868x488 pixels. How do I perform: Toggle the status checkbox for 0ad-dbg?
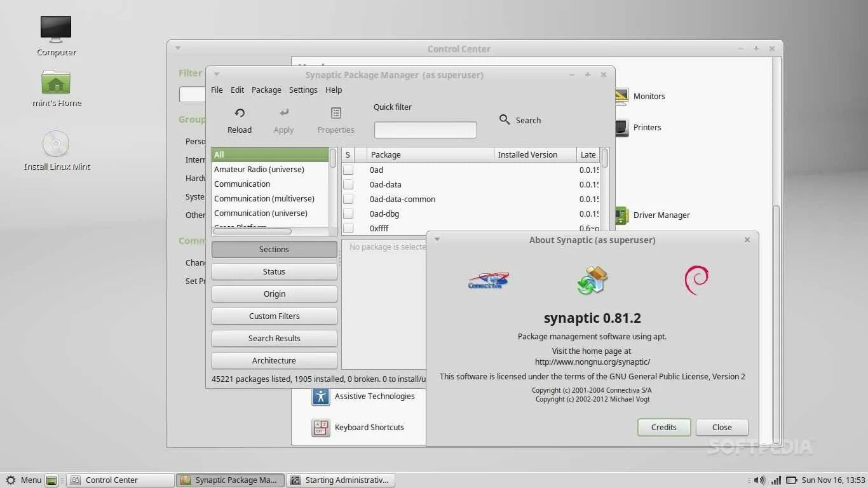[x=348, y=213]
